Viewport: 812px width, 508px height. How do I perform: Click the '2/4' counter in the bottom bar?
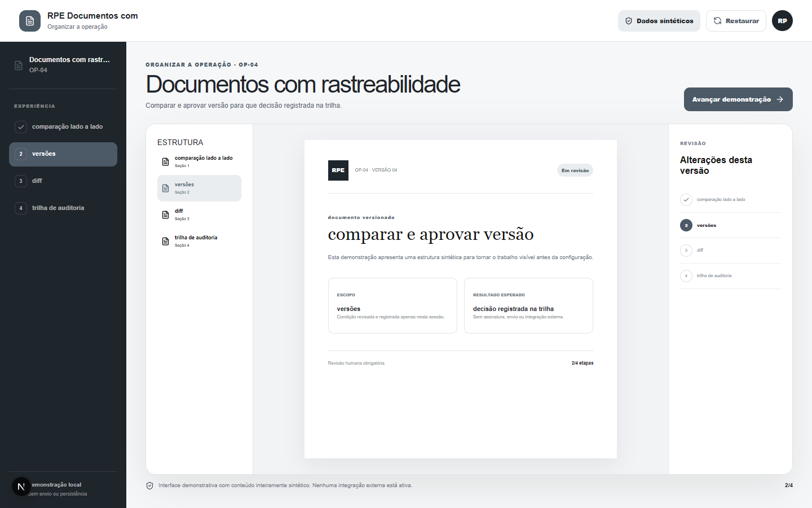point(789,485)
